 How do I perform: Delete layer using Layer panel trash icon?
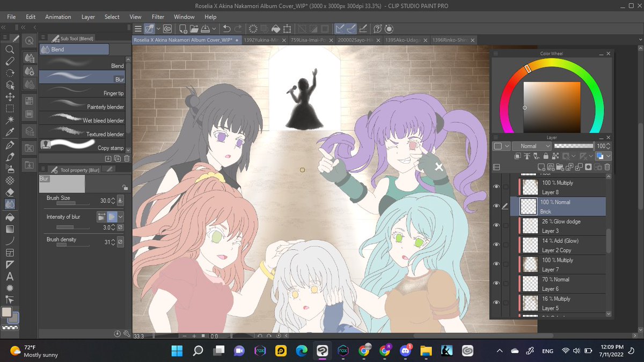(608, 167)
